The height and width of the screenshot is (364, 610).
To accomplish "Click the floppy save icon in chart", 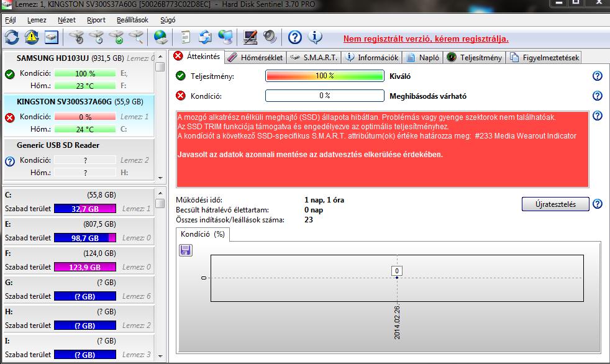I will point(186,250).
